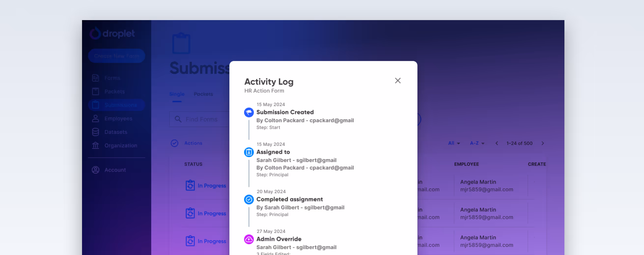
Task: Click the CREATE column header
Action: tap(537, 164)
